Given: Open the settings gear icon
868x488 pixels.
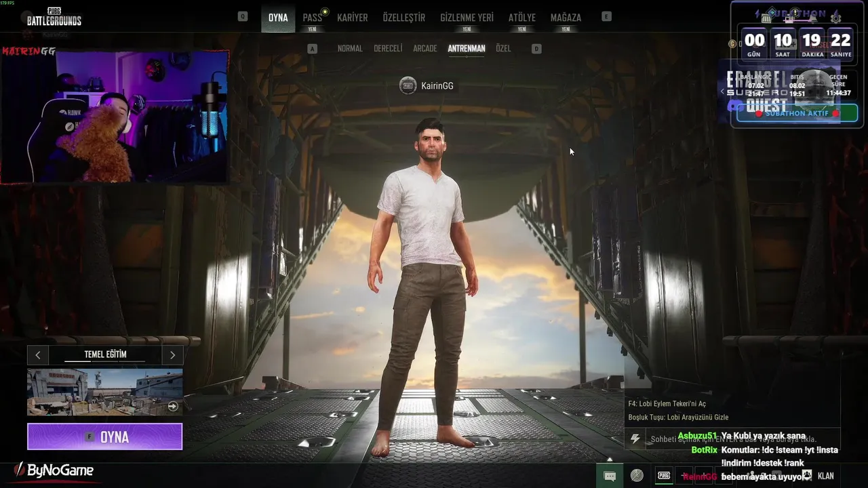Looking at the screenshot, I should click(835, 18).
